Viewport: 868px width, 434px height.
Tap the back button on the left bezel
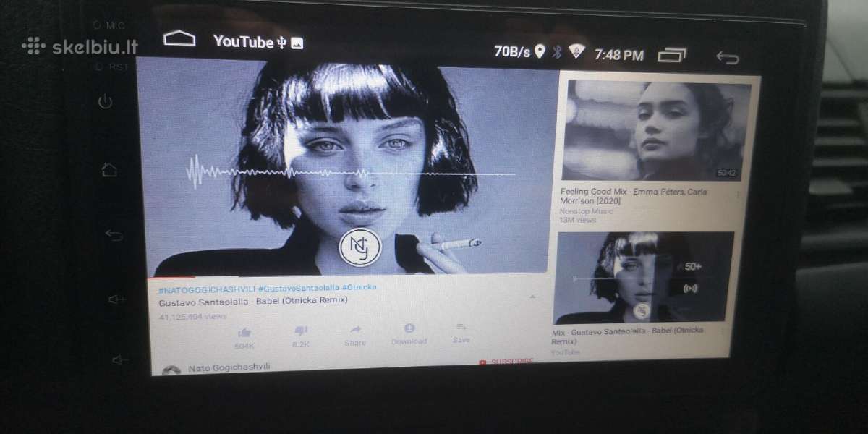click(114, 234)
